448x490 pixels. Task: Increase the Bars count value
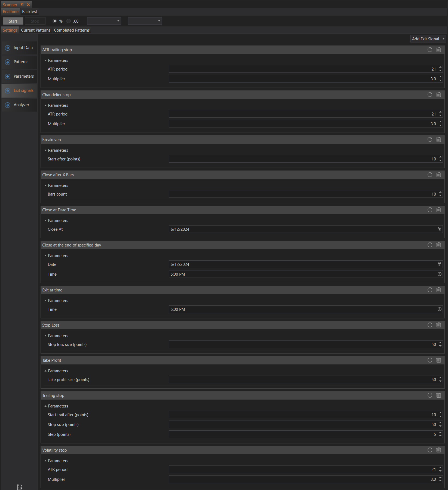coord(440,193)
